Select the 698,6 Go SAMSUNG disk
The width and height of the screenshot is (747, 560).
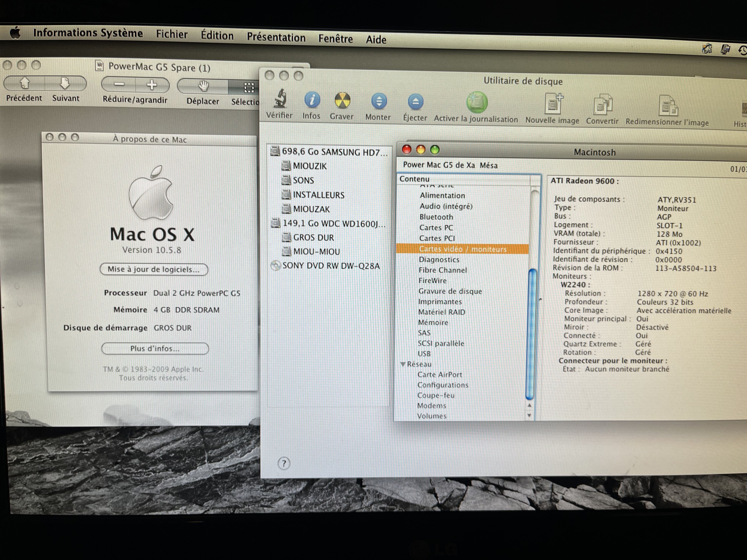[334, 152]
